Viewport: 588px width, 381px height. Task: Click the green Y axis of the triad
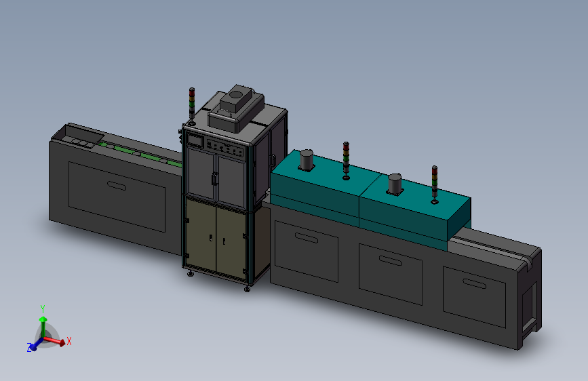coord(43,326)
